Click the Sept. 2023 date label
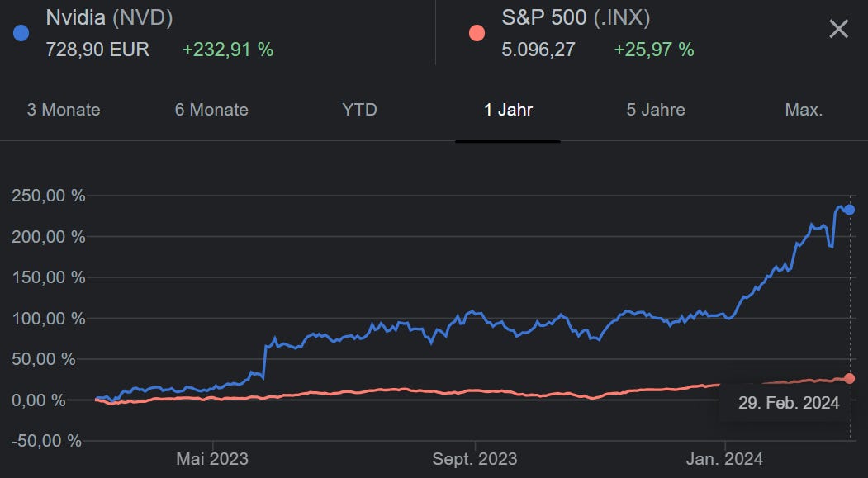Image resolution: width=868 pixels, height=478 pixels. point(474,459)
